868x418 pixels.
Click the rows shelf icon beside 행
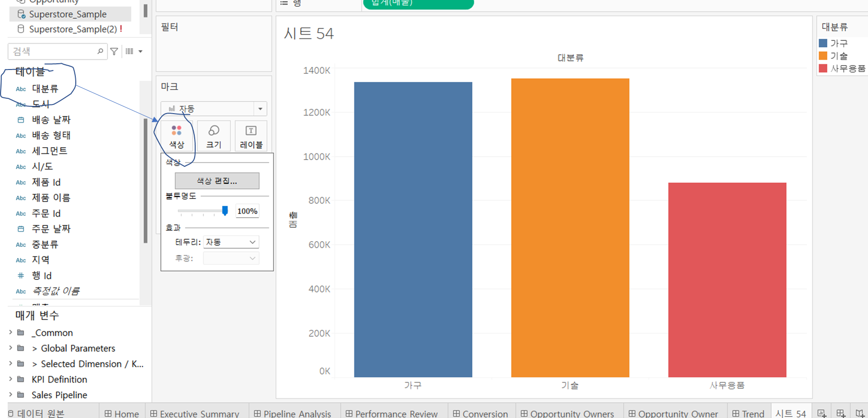click(x=284, y=3)
